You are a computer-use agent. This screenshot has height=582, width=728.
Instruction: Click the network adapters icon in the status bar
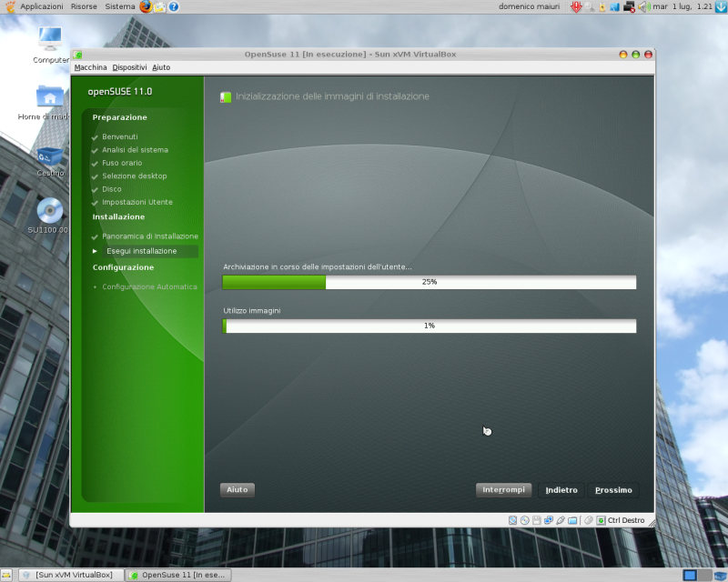(549, 520)
